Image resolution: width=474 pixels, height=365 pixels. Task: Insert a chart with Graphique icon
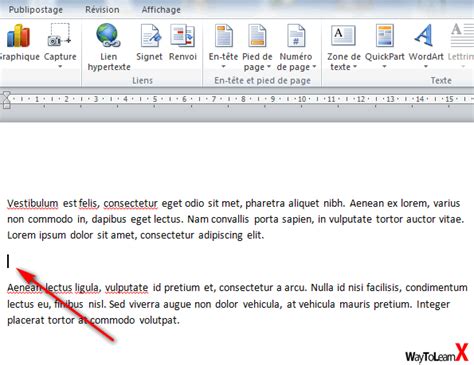coord(18,35)
